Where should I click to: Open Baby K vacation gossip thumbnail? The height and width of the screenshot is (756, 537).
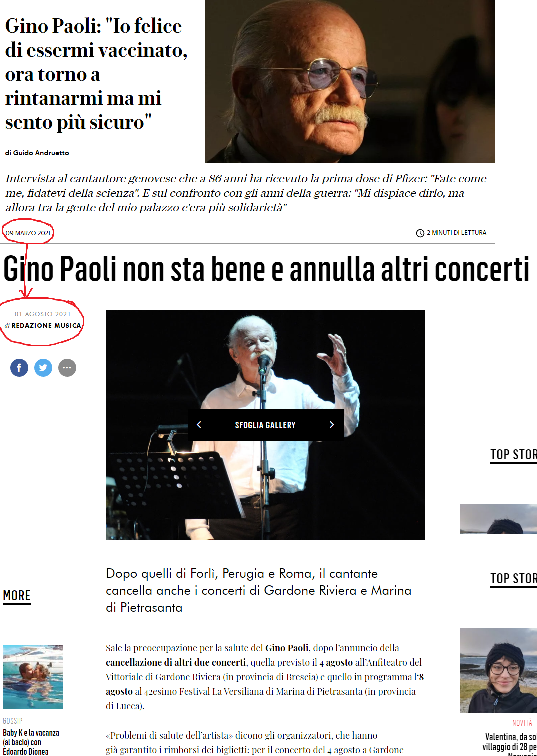pyautogui.click(x=33, y=677)
